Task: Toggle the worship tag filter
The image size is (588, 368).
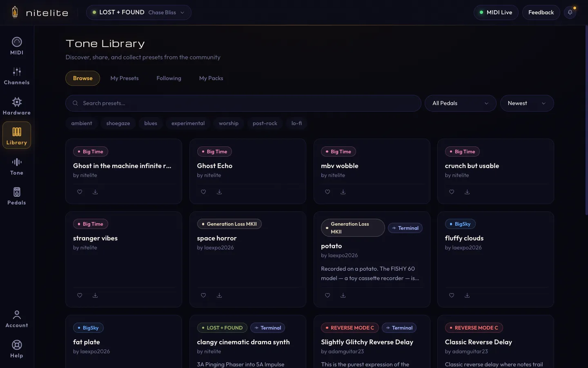Action: click(229, 123)
